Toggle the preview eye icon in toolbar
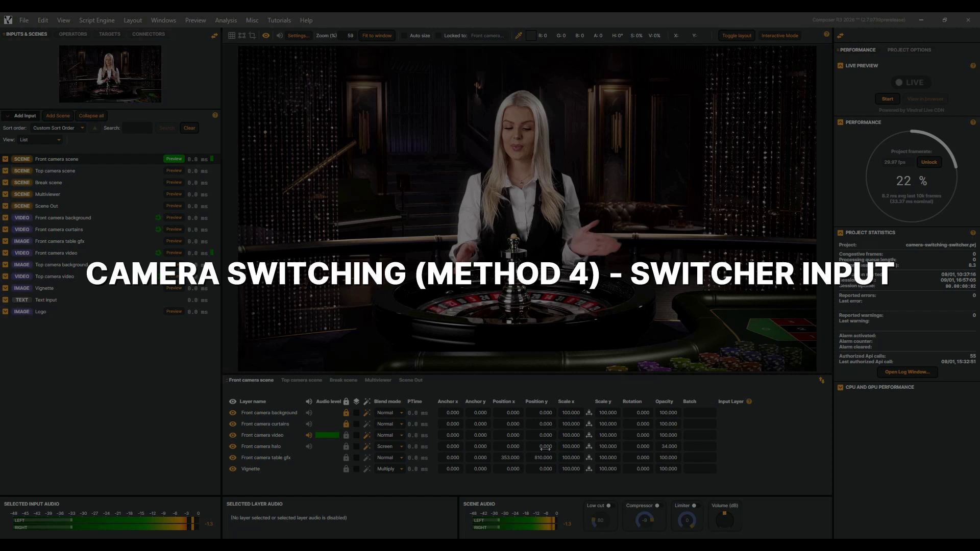The image size is (980, 551). 266,36
